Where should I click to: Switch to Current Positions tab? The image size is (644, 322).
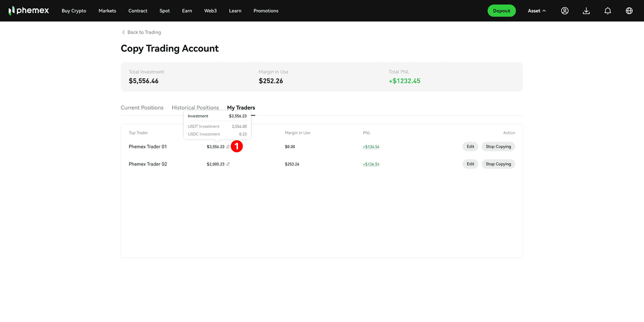pyautogui.click(x=142, y=108)
